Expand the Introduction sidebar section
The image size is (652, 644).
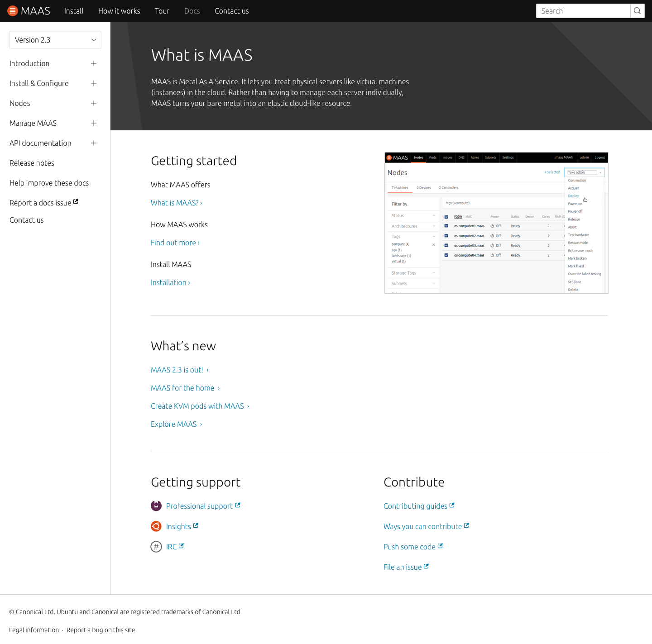click(94, 63)
